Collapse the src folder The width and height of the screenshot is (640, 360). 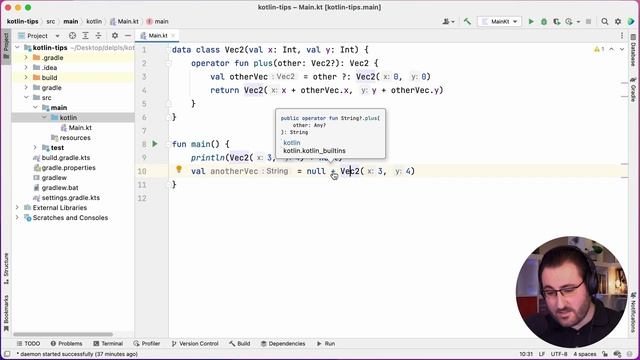(x=26, y=98)
